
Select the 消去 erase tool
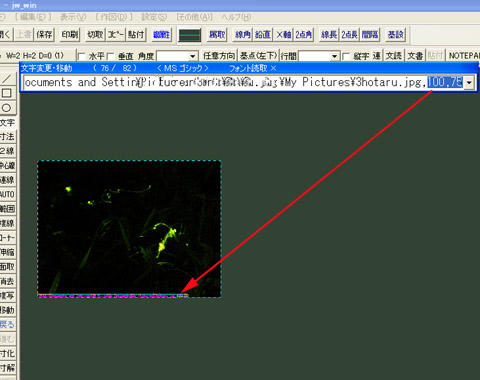pos(7,281)
